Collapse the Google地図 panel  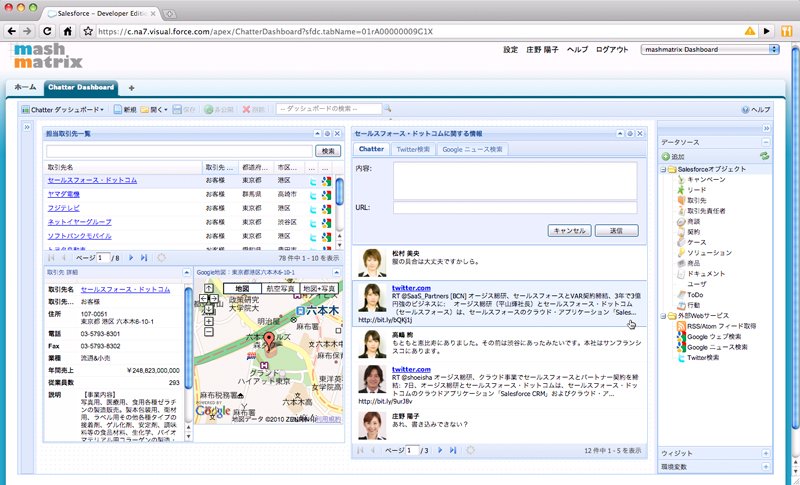(x=336, y=272)
